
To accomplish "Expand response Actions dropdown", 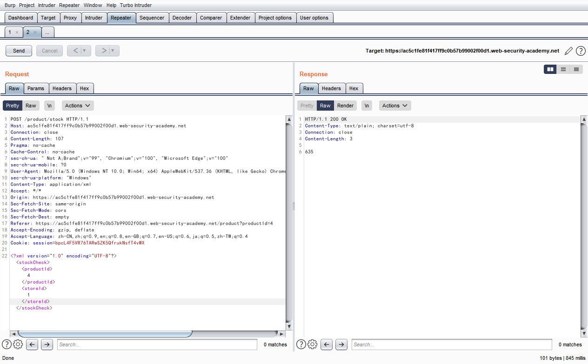I will pyautogui.click(x=395, y=106).
